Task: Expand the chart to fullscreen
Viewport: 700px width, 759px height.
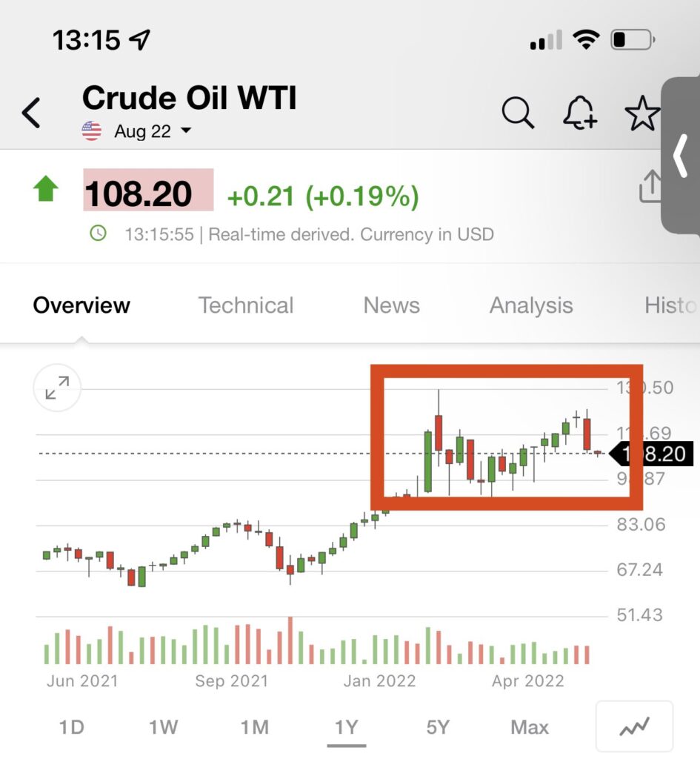Action: coord(57,388)
